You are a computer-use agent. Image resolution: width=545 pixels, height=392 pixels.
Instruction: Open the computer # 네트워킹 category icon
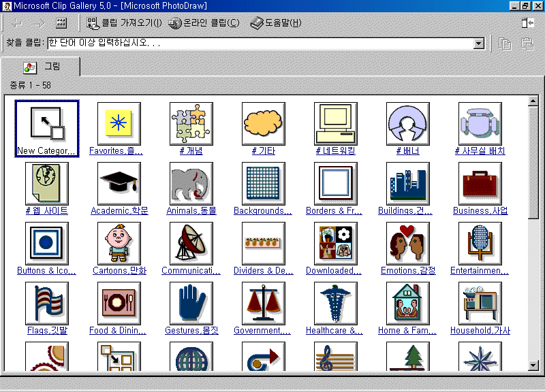point(336,124)
